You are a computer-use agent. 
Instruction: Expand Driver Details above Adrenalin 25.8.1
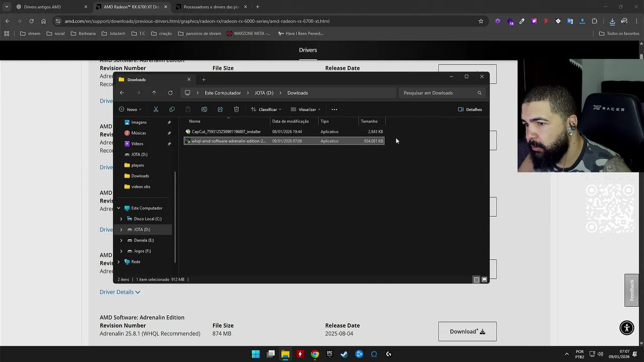[120, 292]
